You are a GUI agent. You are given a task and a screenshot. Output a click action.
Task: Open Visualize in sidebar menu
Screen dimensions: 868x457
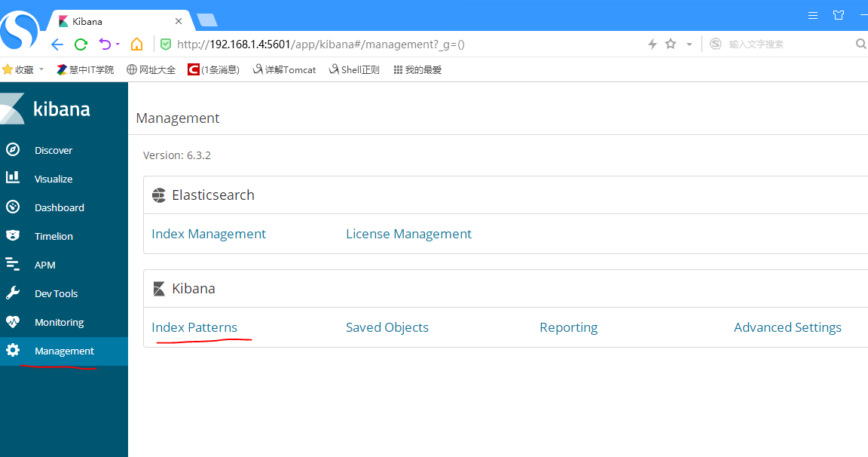tap(53, 179)
